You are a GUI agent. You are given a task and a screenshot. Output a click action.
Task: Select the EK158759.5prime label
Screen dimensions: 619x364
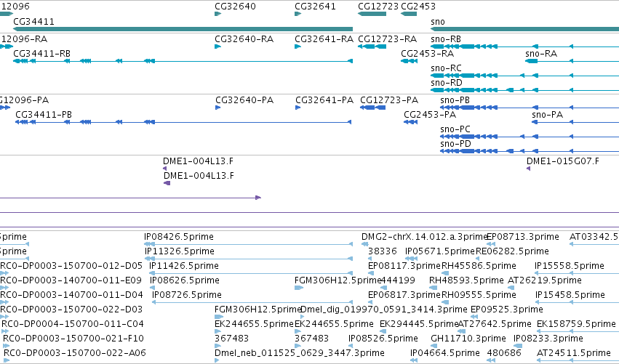pyautogui.click(x=576, y=324)
